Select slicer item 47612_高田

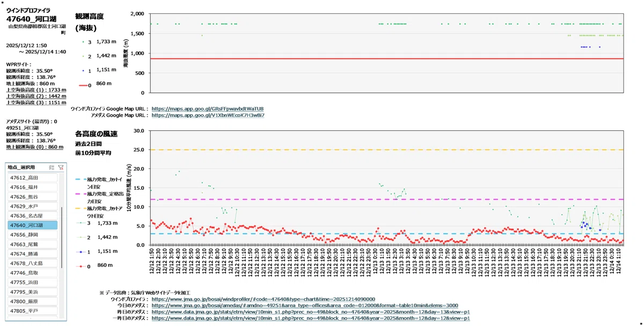click(33, 177)
